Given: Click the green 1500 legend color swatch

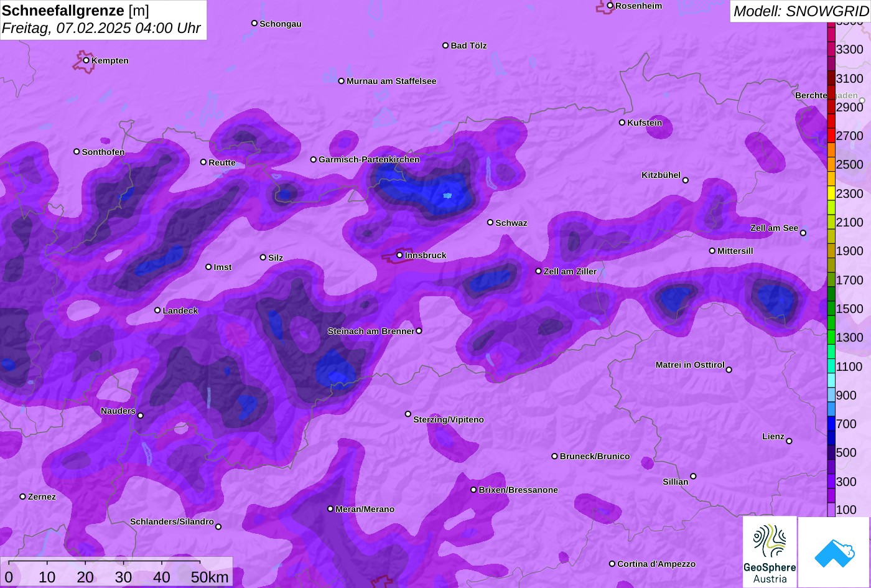Looking at the screenshot, I should (x=831, y=309).
